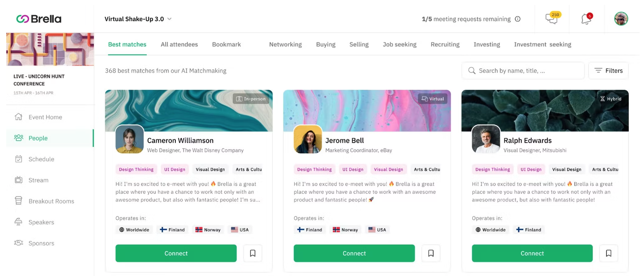Bookmark Cameron Williamson's profile card
This screenshot has height=276, width=644.
point(253,253)
